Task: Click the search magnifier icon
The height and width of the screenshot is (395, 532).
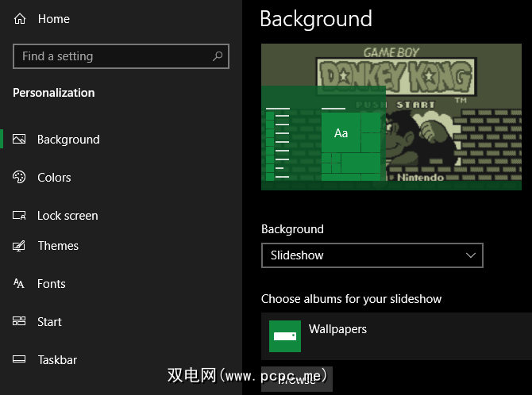Action: [218, 56]
